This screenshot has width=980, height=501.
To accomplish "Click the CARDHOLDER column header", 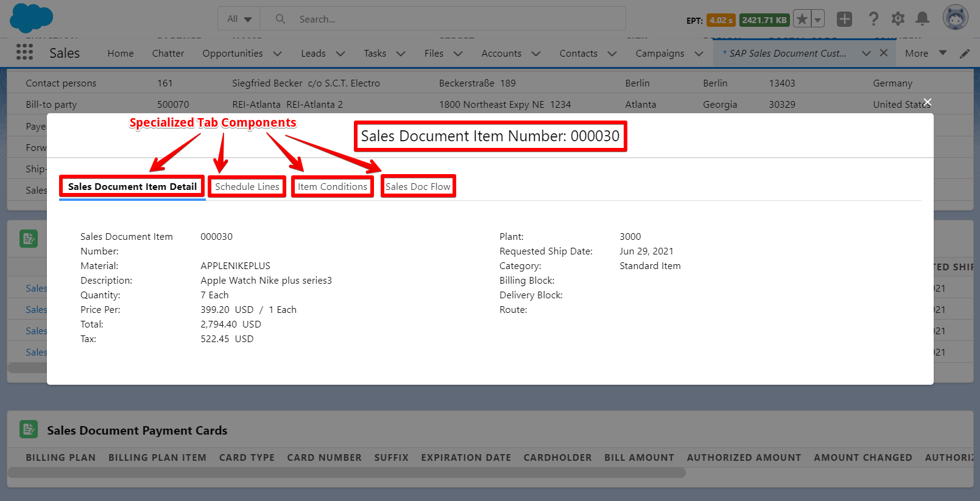I will pos(557,457).
